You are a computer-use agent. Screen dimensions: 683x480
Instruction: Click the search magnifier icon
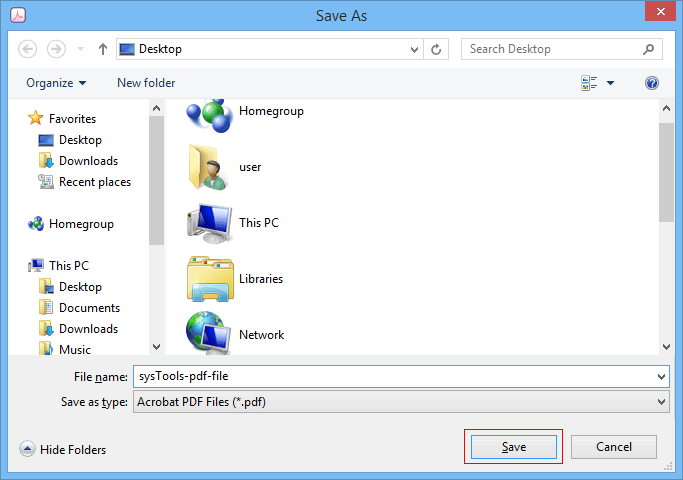tap(648, 49)
